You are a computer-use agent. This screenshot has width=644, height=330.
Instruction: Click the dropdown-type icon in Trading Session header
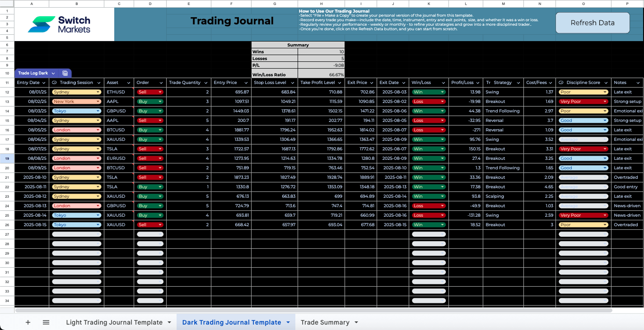click(55, 83)
